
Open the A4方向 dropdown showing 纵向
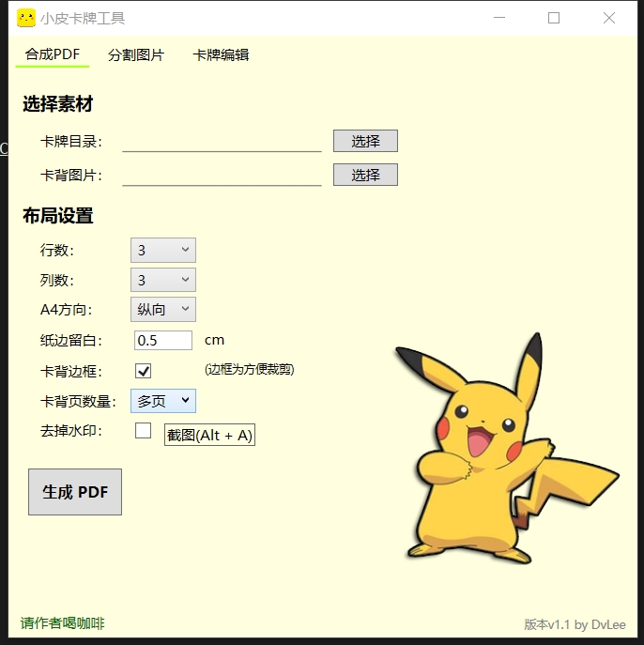pyautogui.click(x=163, y=309)
